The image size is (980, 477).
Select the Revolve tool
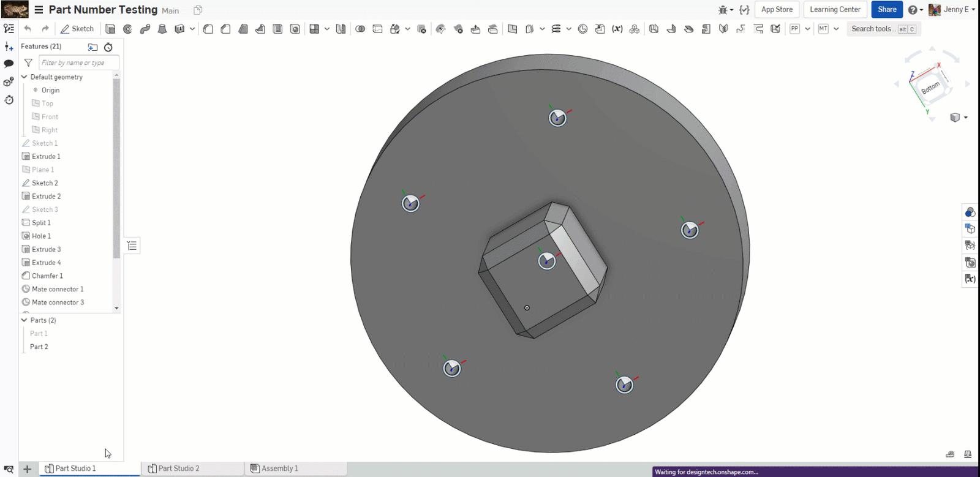pos(127,29)
